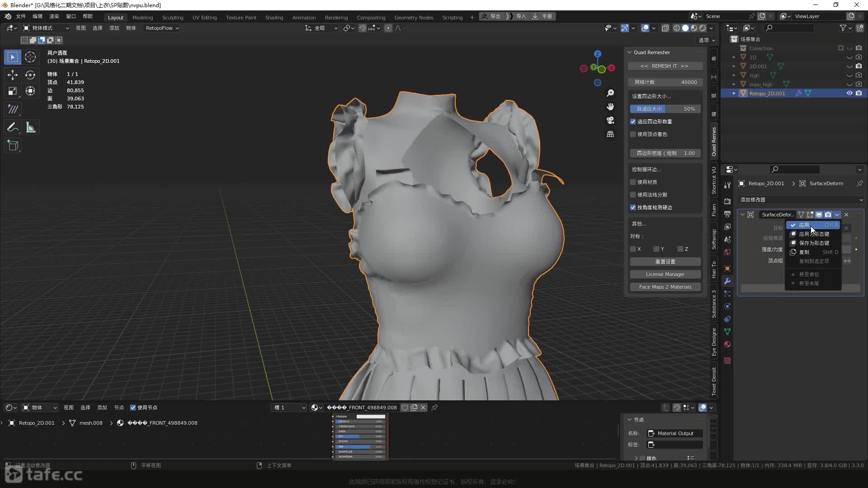Choose the Annotate pencil tool

click(13, 127)
